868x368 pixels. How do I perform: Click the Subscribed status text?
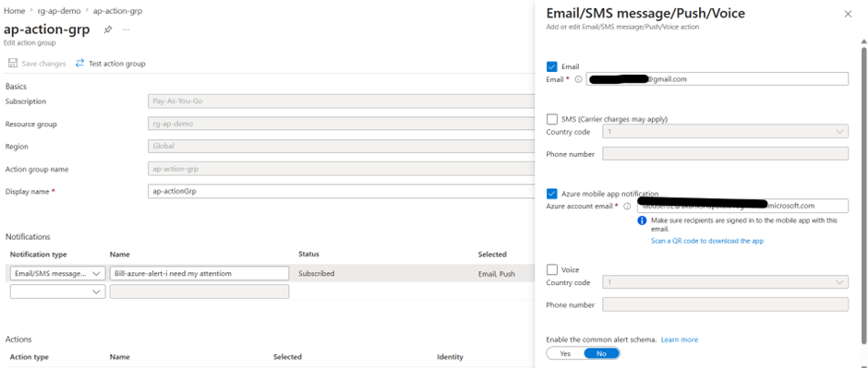(316, 274)
